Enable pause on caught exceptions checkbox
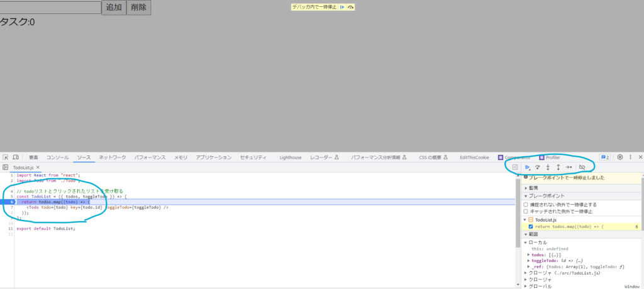 [x=526, y=212]
